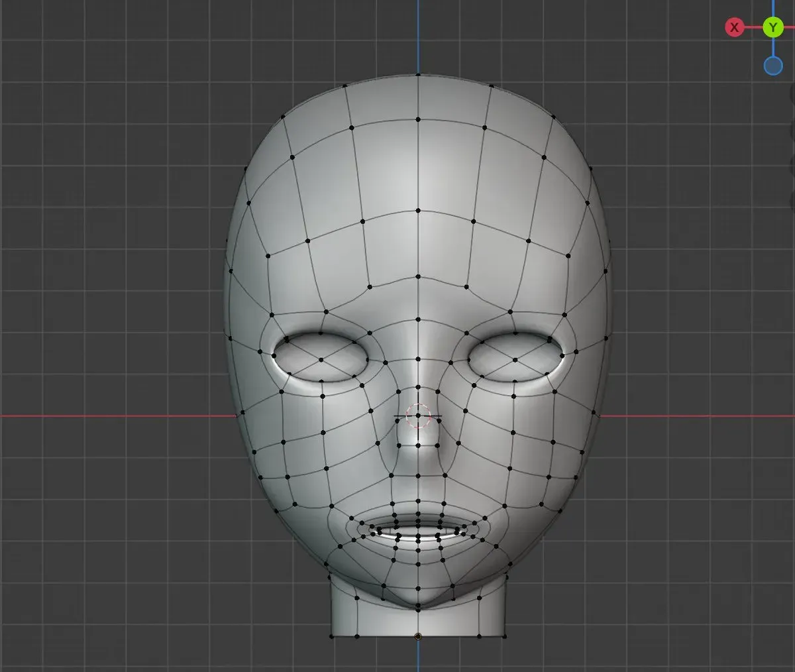Click the green Y axis gizmo handle

tap(773, 27)
